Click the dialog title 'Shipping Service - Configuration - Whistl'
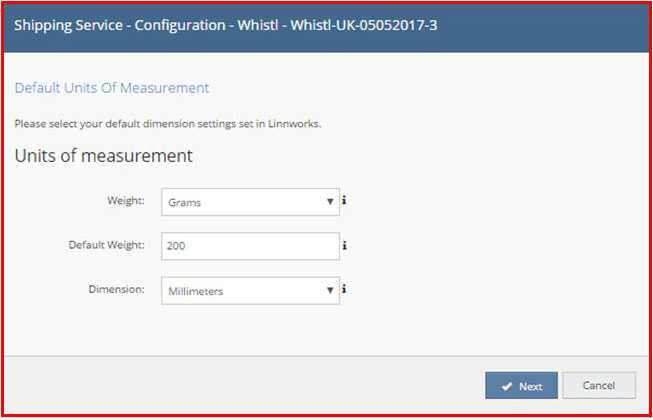This screenshot has height=420, width=653. point(226,25)
